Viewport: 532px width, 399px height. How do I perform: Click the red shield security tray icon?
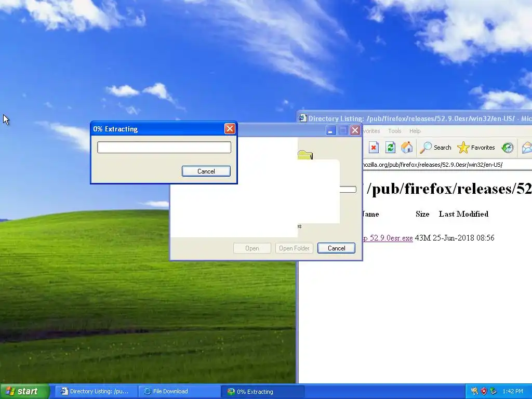coord(484,392)
